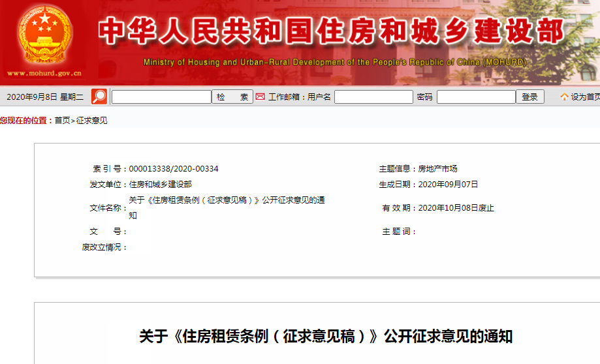Focus the 用户名 username input field
The image size is (600, 364).
(x=373, y=97)
